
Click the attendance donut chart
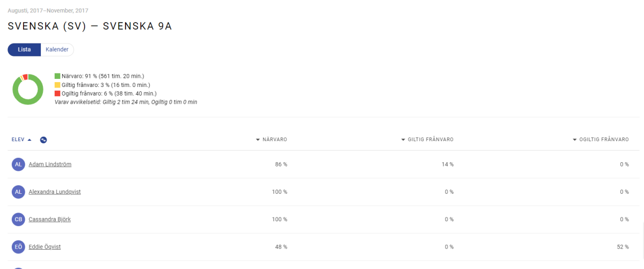tap(28, 89)
